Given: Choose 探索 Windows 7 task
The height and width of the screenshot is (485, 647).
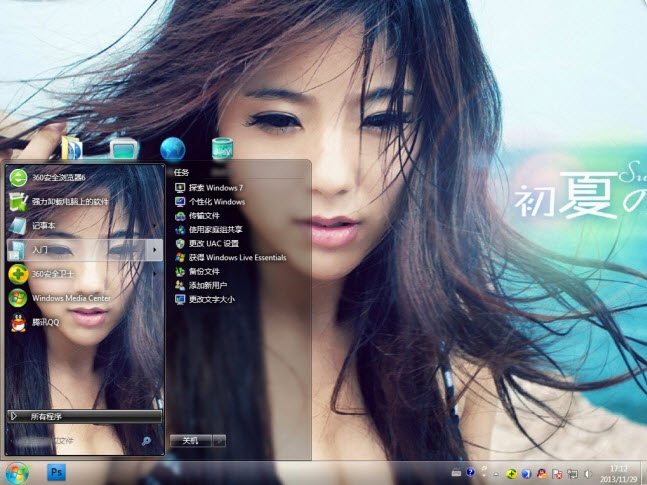Looking at the screenshot, I should (209, 188).
